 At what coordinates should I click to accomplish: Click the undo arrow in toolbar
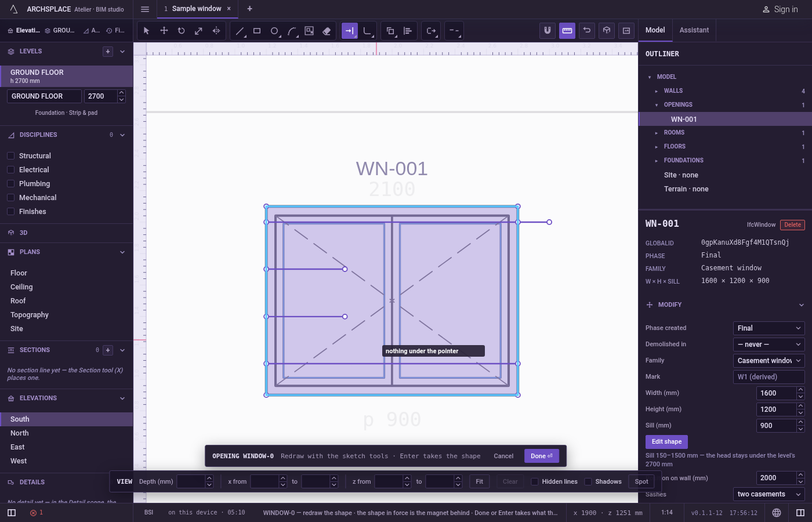click(587, 31)
